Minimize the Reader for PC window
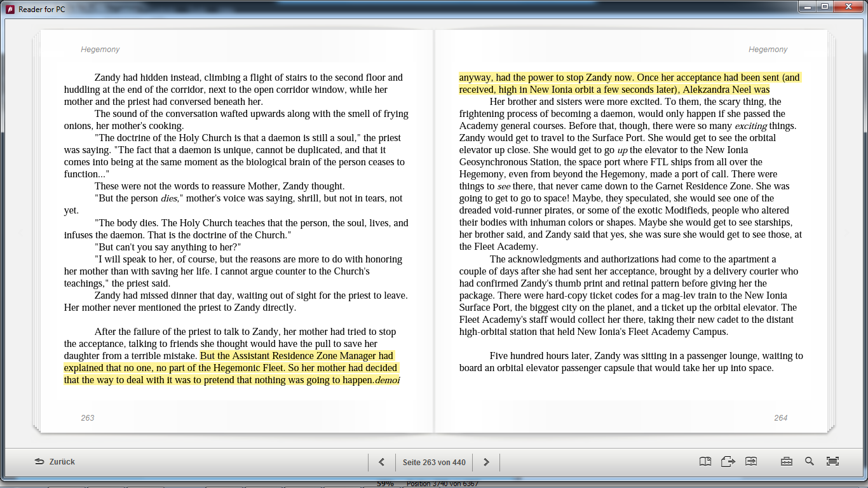This screenshot has width=868, height=488. 808,7
